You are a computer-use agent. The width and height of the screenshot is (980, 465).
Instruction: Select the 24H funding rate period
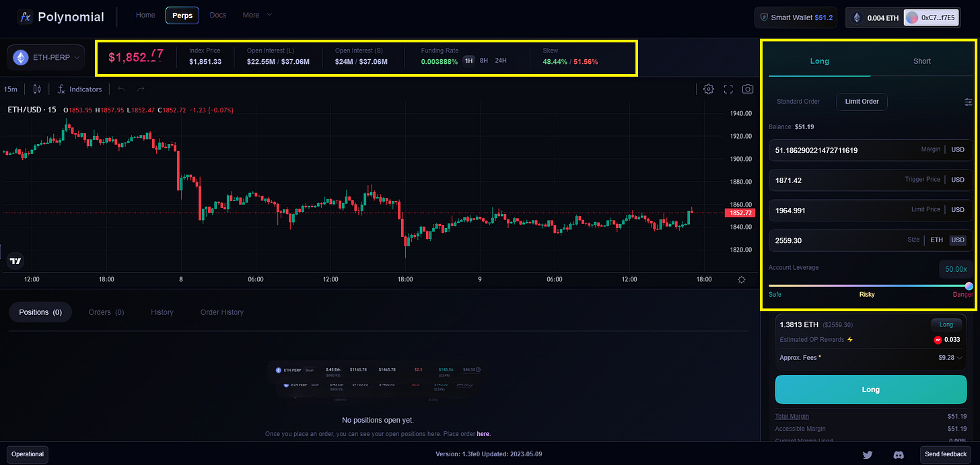pyautogui.click(x=501, y=61)
